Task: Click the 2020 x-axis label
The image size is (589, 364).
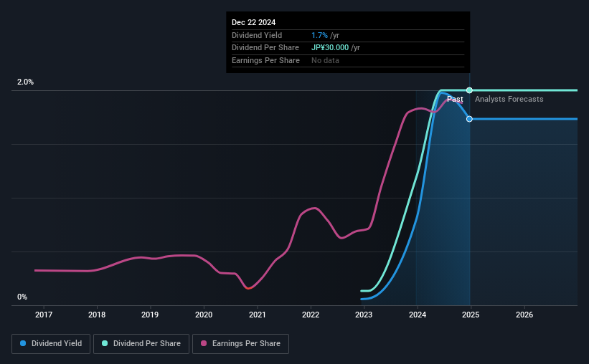Action: point(204,315)
